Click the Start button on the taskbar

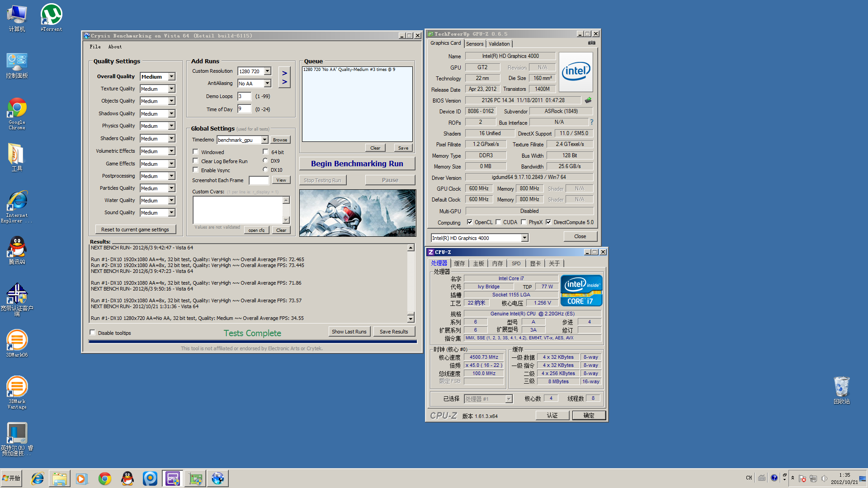[12, 479]
